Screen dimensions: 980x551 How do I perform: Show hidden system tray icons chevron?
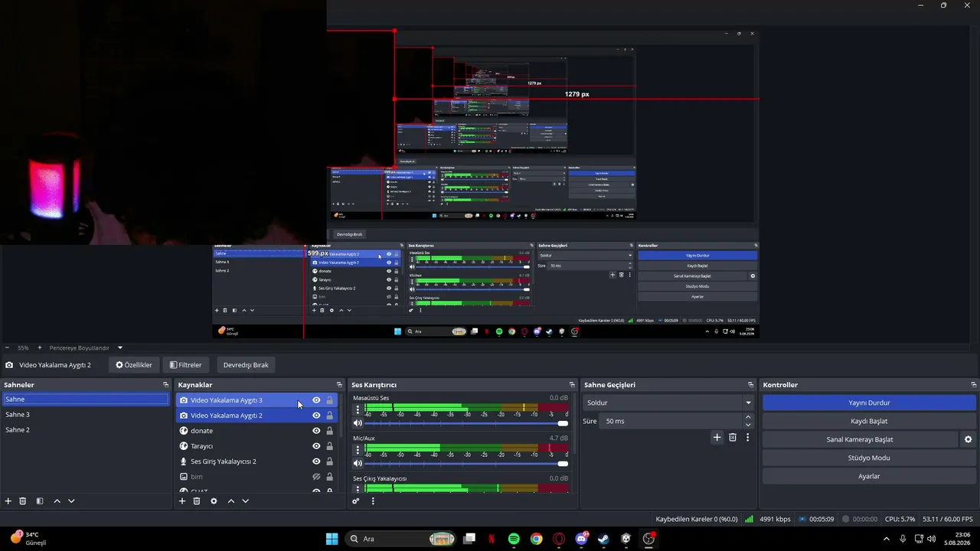point(887,539)
